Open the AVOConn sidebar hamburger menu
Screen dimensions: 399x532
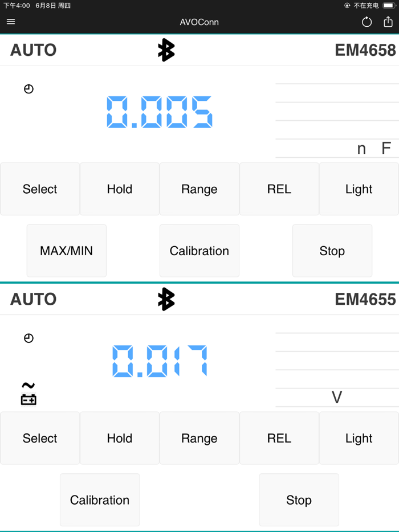[10, 22]
